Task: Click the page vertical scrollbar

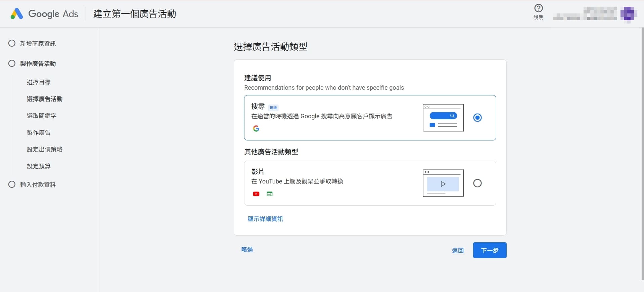Action: click(x=642, y=154)
